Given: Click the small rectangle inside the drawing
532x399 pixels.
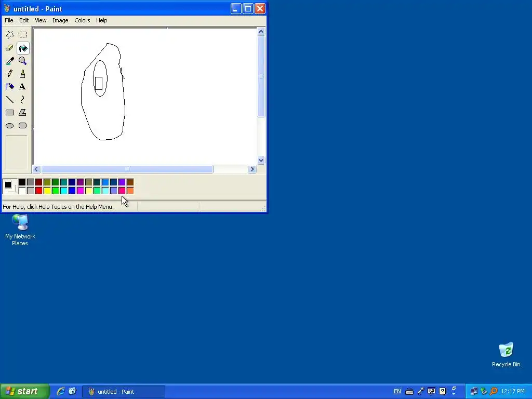Looking at the screenshot, I should pos(99,84).
